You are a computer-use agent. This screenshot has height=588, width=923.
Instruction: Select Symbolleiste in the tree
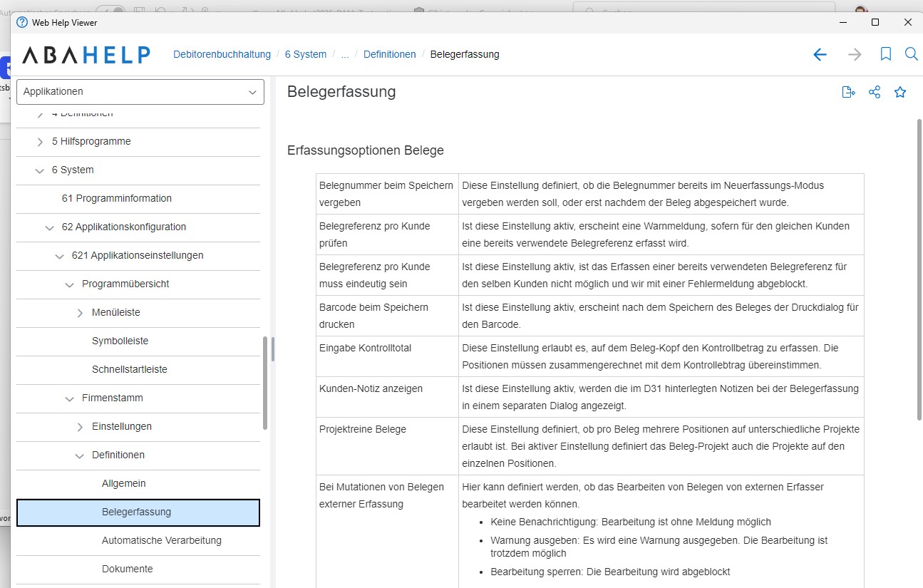[x=120, y=341]
